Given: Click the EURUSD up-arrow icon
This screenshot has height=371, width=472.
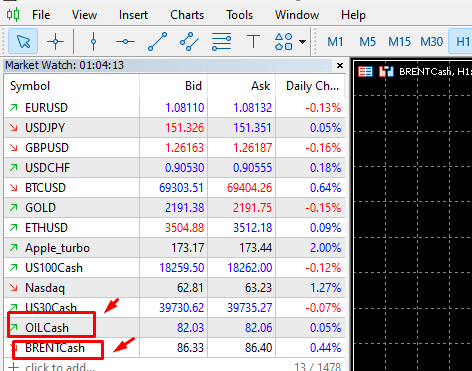Looking at the screenshot, I should [13, 108].
